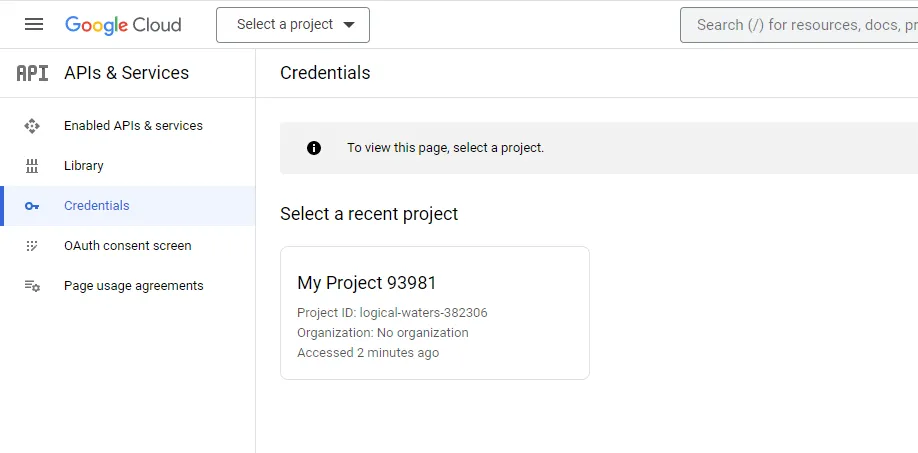This screenshot has height=453, width=918.
Task: Click Project ID logical-waters-382306 text
Action: 392,313
